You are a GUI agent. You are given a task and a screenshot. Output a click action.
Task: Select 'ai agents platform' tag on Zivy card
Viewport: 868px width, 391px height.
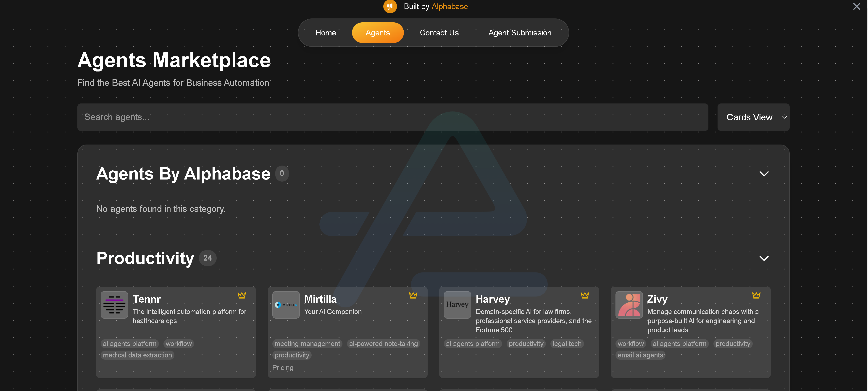pyautogui.click(x=680, y=343)
